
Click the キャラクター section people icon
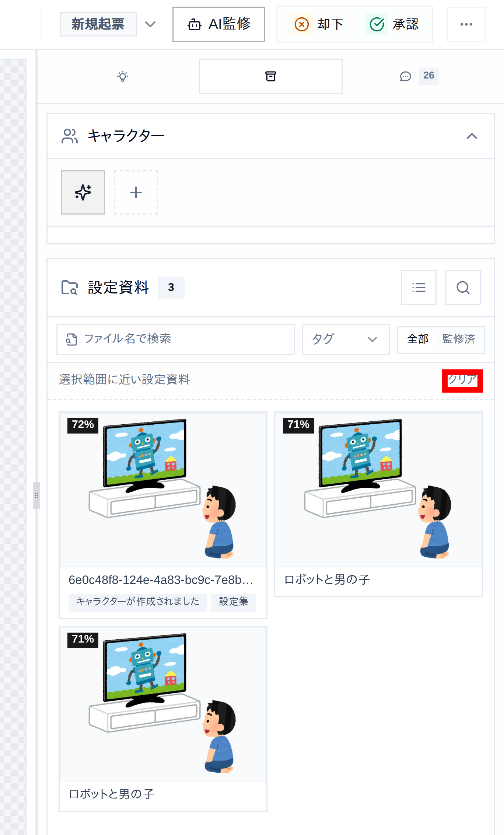coord(70,136)
